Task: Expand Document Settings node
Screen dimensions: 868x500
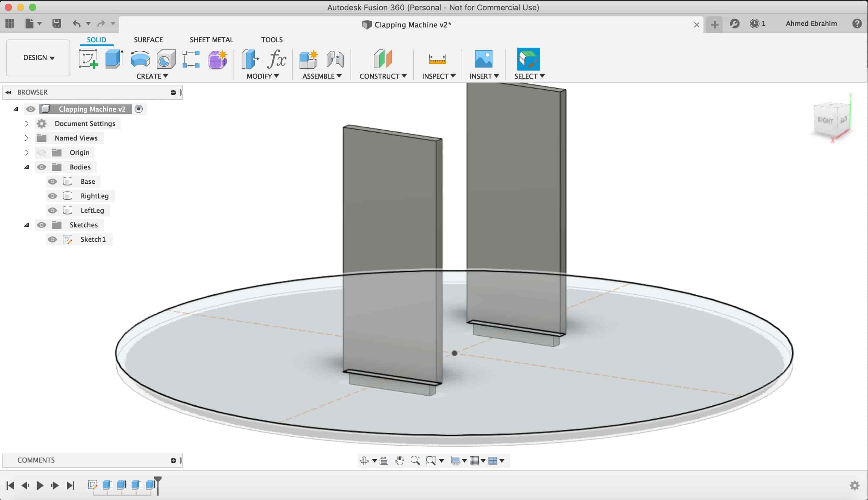Action: (26, 124)
